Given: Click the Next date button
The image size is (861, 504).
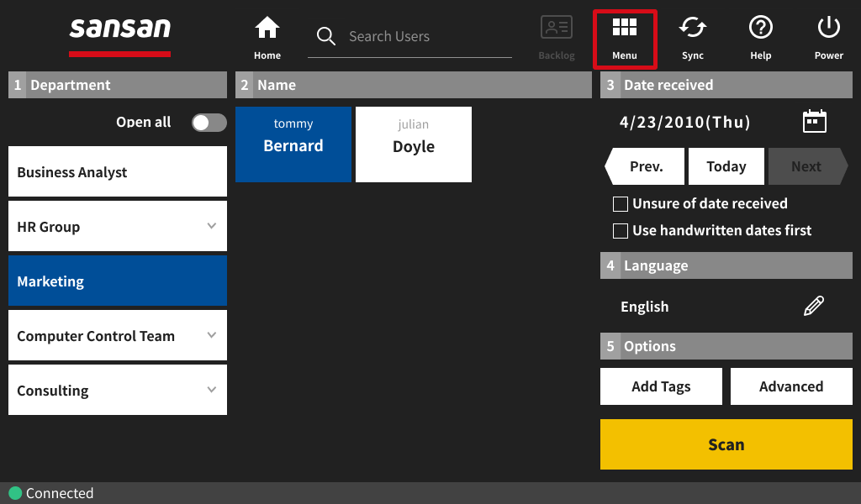Looking at the screenshot, I should [808, 166].
